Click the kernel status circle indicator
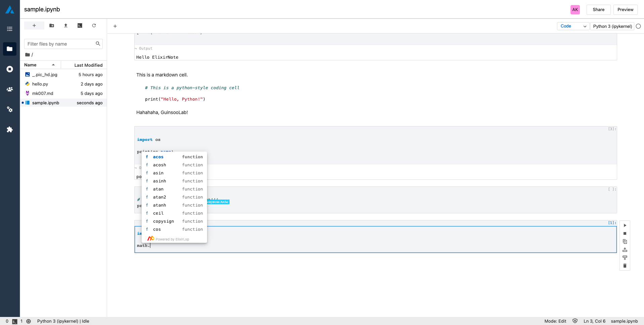Screen dimensions: 644x325 click(638, 26)
